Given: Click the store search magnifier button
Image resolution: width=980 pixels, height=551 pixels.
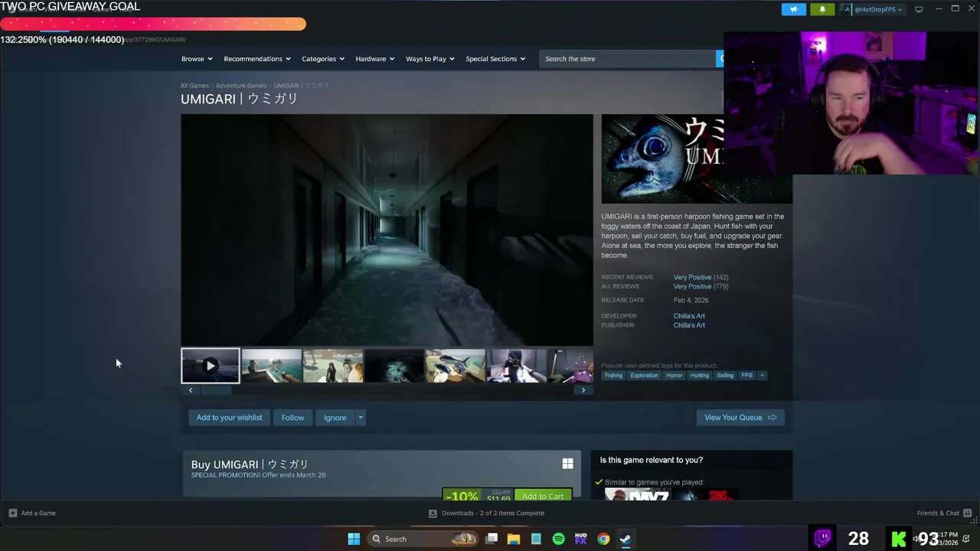Looking at the screenshot, I should click(x=720, y=59).
